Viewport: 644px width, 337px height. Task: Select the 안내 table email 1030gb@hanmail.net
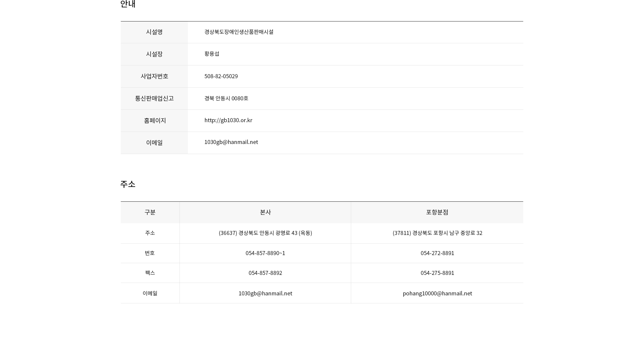[x=231, y=142]
